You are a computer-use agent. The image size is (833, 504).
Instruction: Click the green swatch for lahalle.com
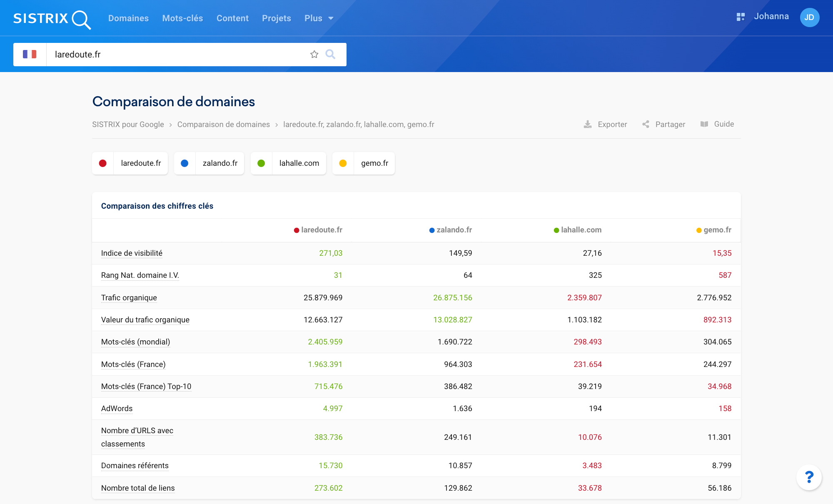pyautogui.click(x=261, y=163)
